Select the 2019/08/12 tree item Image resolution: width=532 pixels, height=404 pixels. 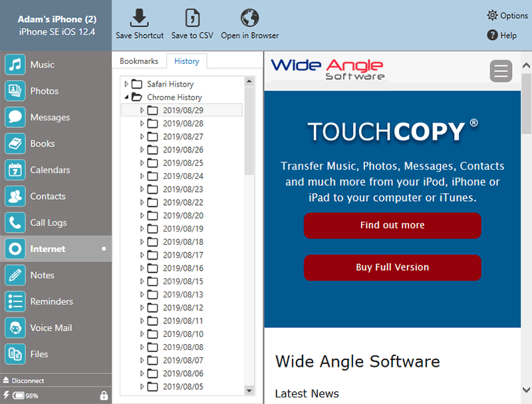pyautogui.click(x=183, y=307)
